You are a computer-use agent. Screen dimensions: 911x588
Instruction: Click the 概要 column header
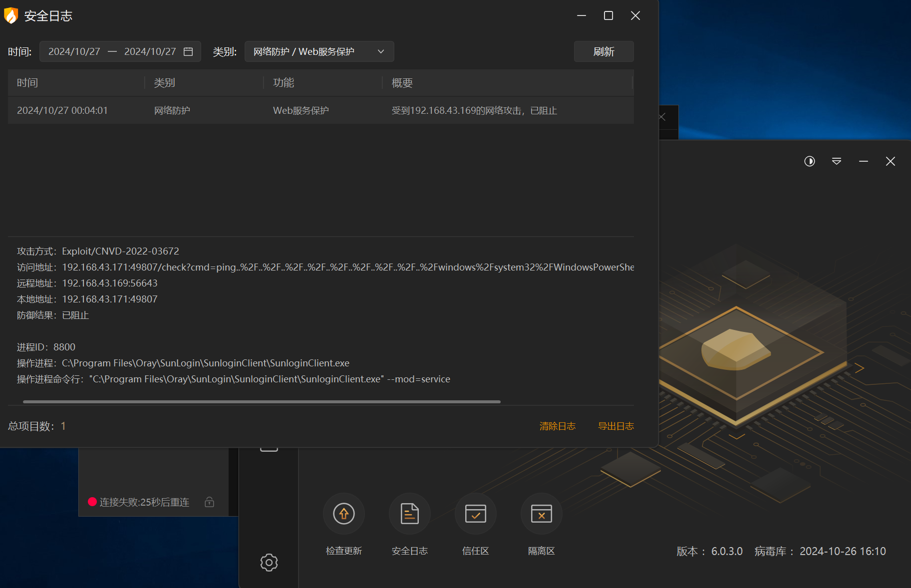click(x=402, y=83)
